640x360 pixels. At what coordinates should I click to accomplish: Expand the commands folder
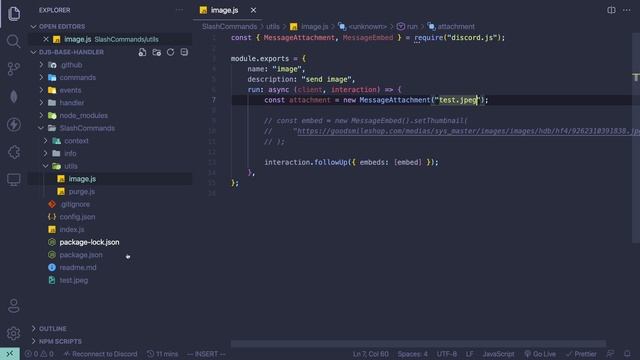click(x=78, y=78)
